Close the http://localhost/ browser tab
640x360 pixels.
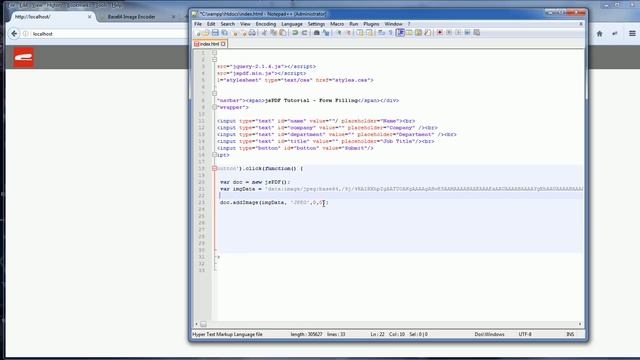[x=89, y=17]
